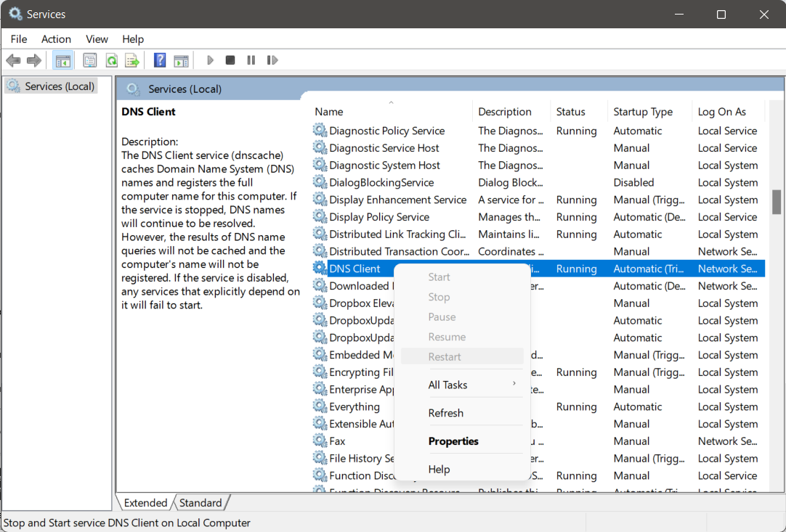Click Running status of Everything service
This screenshot has height=532, width=786.
point(577,406)
